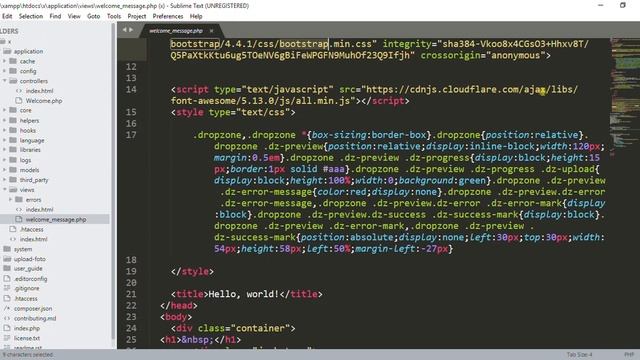Click the hooks folder icon
Screen dimensions: 640x360
click(x=13, y=130)
